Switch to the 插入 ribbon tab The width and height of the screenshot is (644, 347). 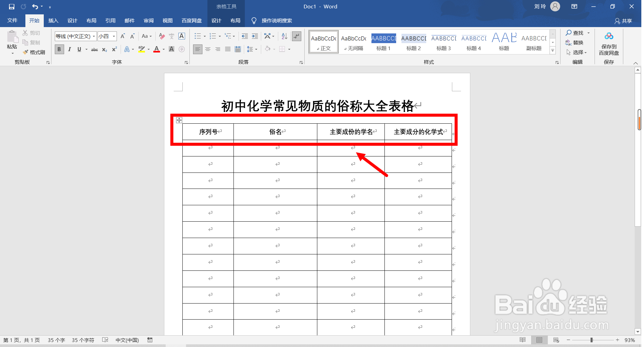[53, 20]
